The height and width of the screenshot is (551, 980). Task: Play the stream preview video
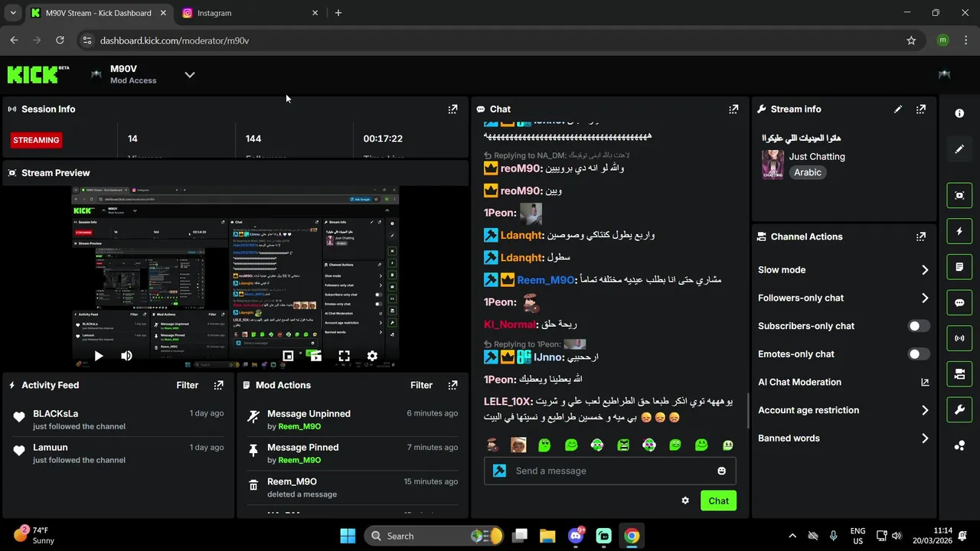[99, 356]
